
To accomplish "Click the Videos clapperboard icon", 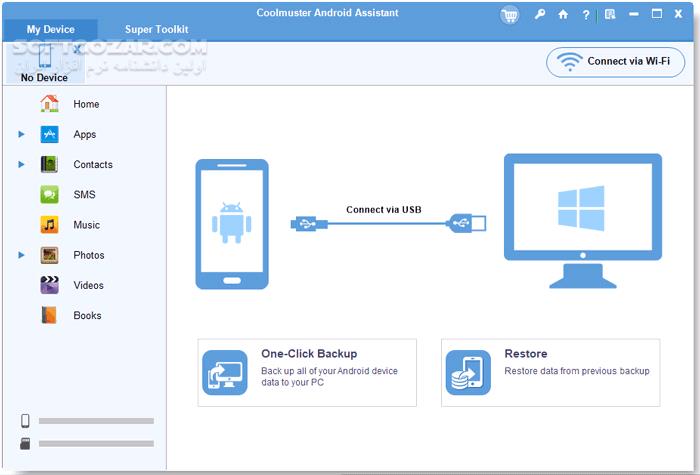I will 50,285.
